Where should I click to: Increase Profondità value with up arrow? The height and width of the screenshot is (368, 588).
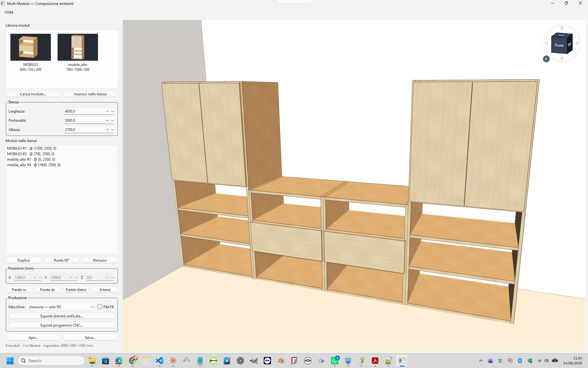point(107,121)
